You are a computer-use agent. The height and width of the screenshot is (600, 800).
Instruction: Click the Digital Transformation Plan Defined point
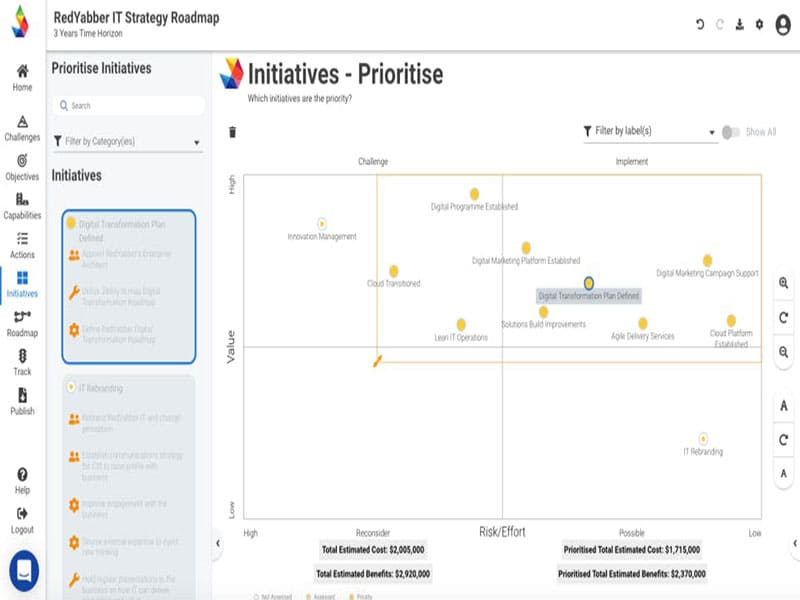pyautogui.click(x=589, y=283)
